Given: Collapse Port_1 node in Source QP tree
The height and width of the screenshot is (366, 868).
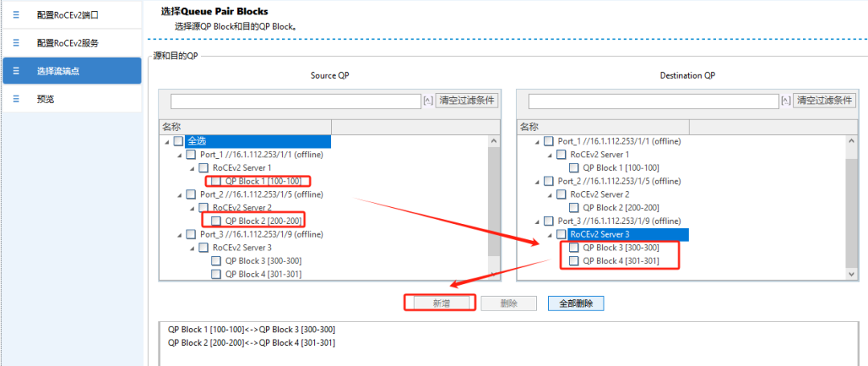Looking at the screenshot, I should [180, 155].
